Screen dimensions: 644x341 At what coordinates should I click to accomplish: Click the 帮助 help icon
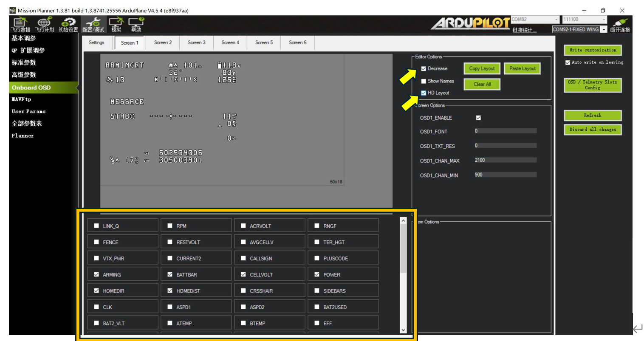tap(136, 25)
